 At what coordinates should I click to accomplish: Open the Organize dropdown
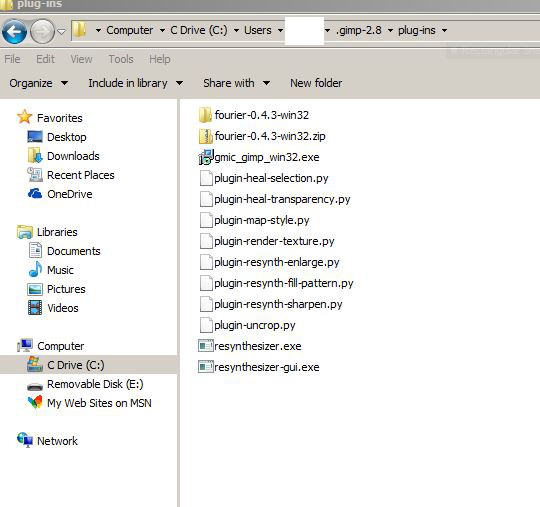pos(39,83)
